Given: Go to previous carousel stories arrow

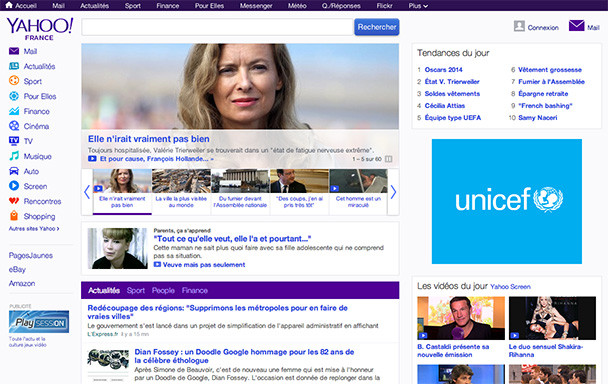Looking at the screenshot, I should 87,192.
